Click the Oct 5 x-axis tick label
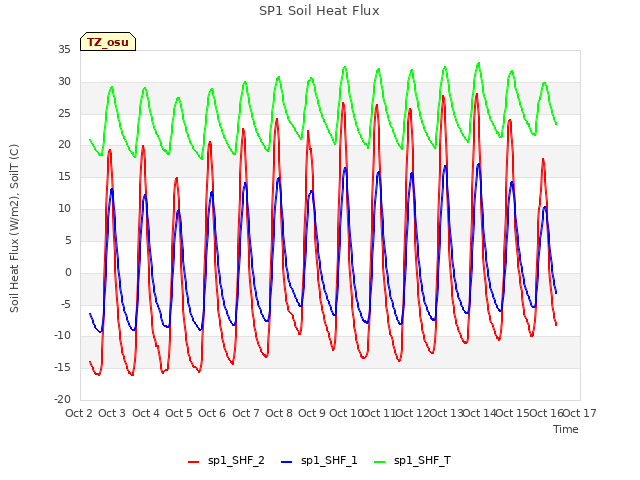The width and height of the screenshot is (640, 480). click(179, 413)
